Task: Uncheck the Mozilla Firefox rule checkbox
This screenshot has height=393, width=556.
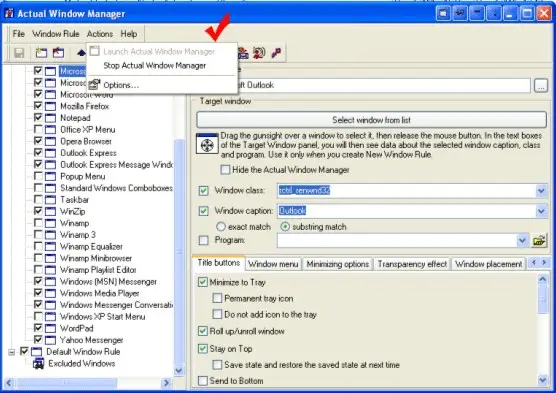Action: pos(38,106)
